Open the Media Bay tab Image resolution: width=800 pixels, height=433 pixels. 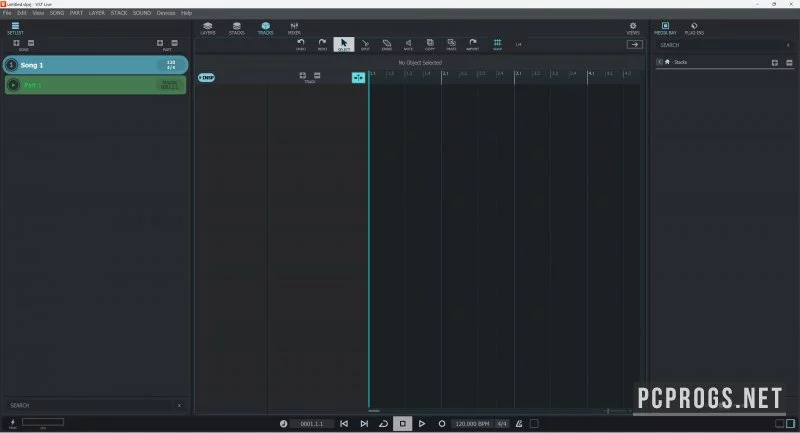665,28
